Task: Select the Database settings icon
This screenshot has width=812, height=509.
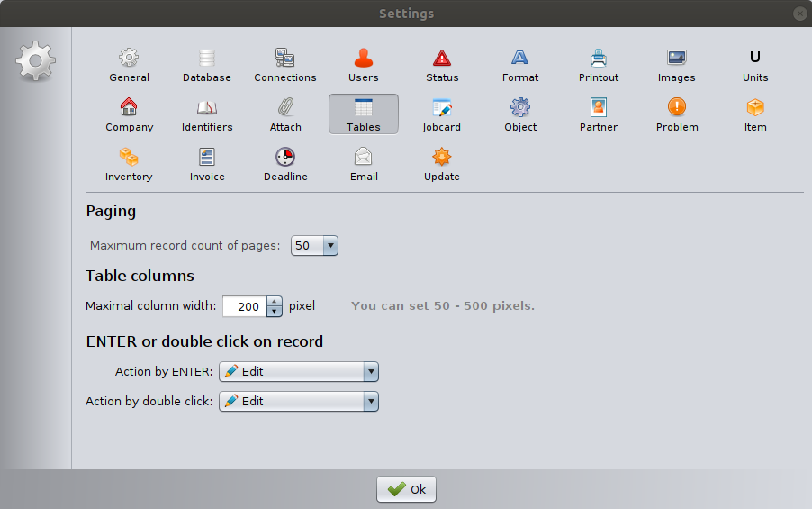Action: click(207, 65)
